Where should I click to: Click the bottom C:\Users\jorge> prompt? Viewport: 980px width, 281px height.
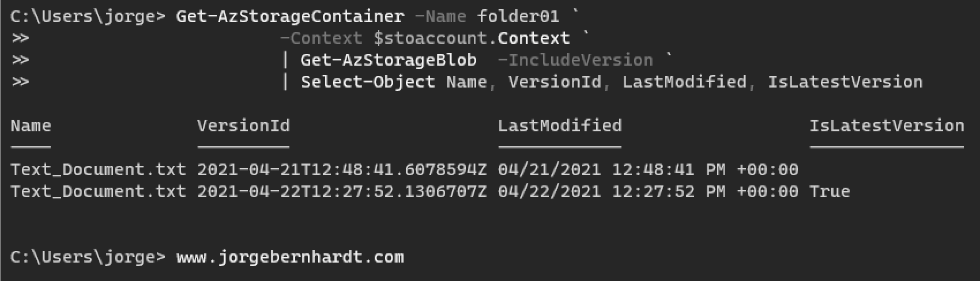(x=88, y=257)
